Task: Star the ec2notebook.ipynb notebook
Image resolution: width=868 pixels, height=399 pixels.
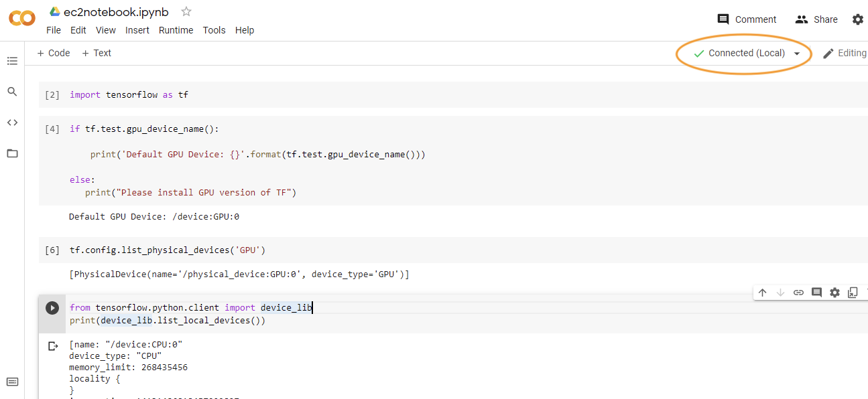Action: tap(186, 11)
